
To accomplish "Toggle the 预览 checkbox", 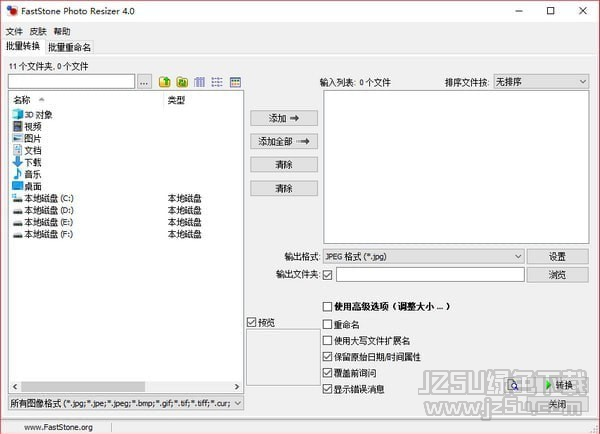I will [251, 322].
